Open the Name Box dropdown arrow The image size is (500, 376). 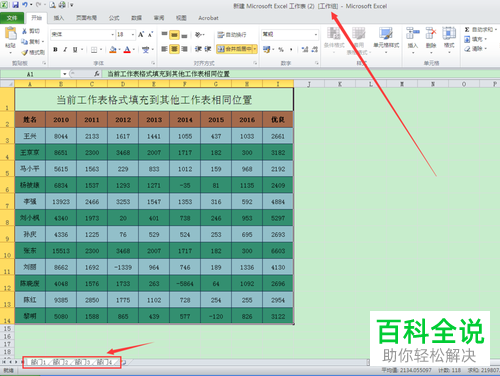(64, 74)
